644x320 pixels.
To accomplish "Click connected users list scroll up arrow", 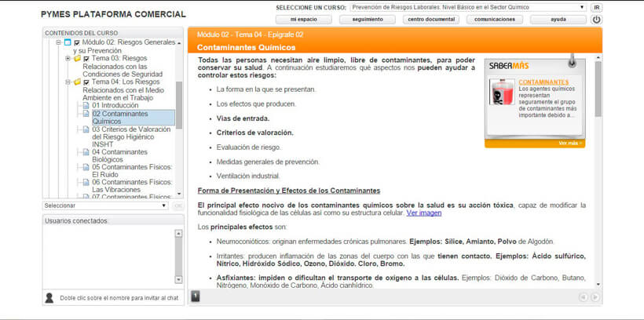I will tap(178, 234).
